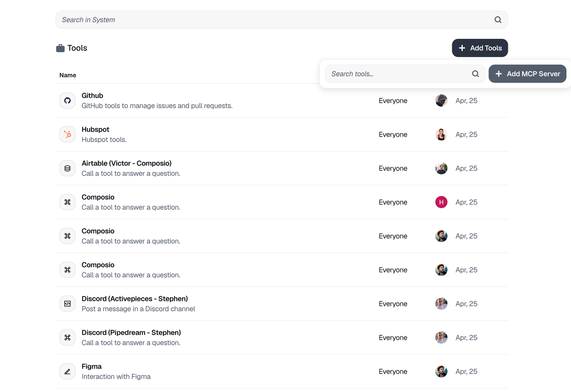Click the briefcase icon beside Tools heading
Image resolution: width=571 pixels, height=392 pixels.
[61, 48]
